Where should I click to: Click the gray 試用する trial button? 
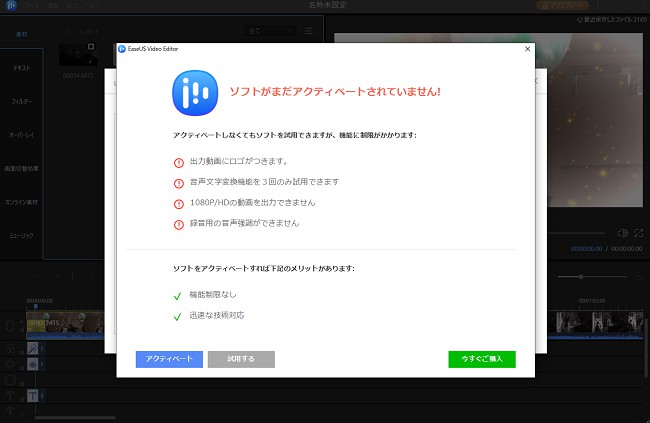click(241, 359)
